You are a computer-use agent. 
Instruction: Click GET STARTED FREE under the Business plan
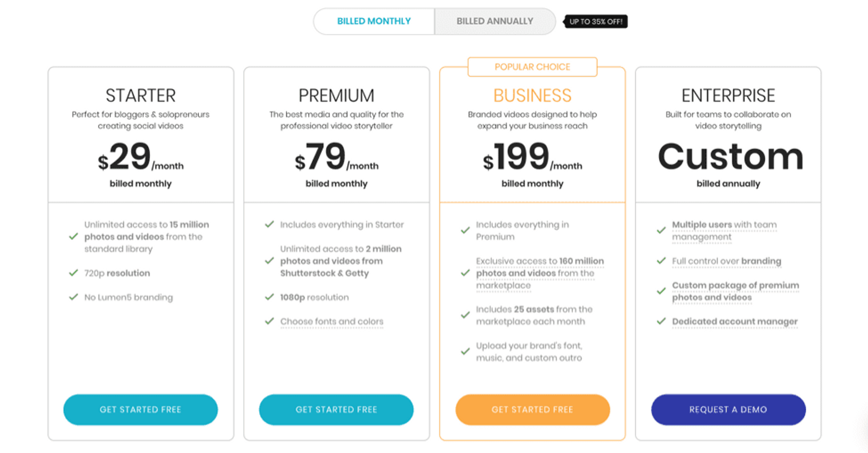[532, 410]
